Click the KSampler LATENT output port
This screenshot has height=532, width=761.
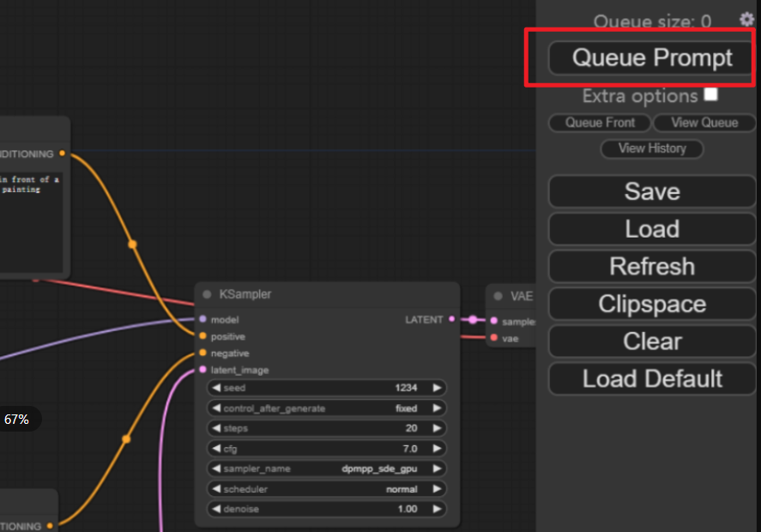click(x=452, y=320)
